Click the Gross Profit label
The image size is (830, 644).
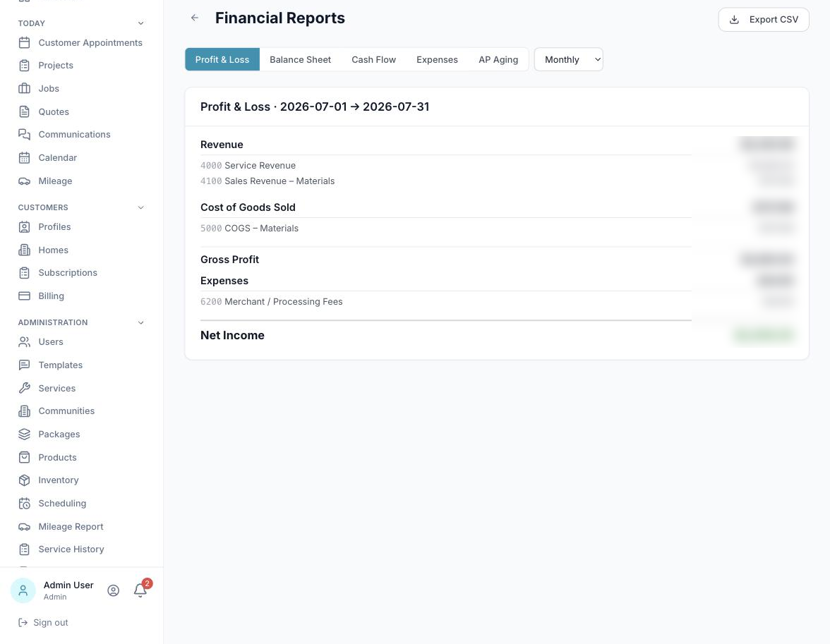point(230,260)
